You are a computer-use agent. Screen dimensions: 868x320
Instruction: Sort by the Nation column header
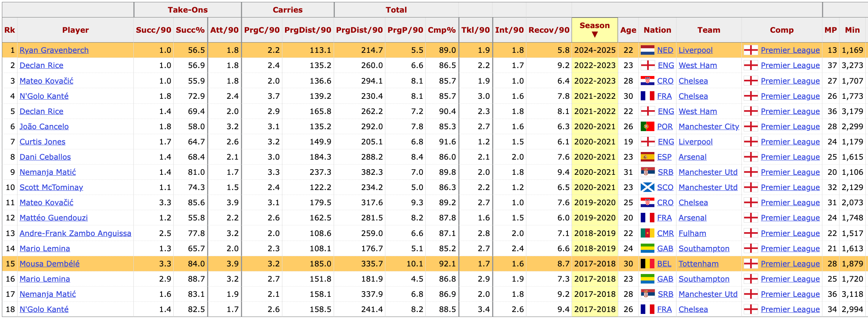[x=657, y=30]
